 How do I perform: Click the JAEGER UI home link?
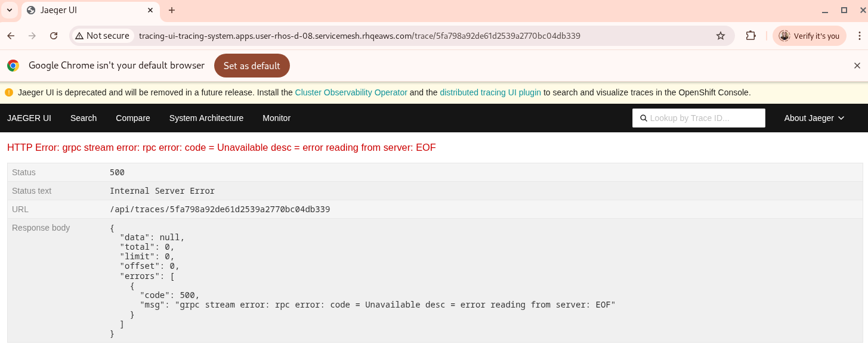(29, 118)
